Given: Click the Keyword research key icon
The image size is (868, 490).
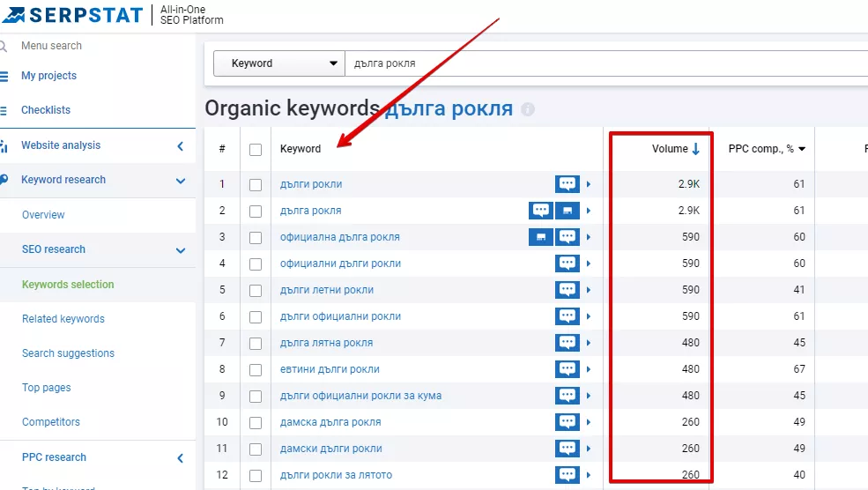Looking at the screenshot, I should [x=4, y=180].
